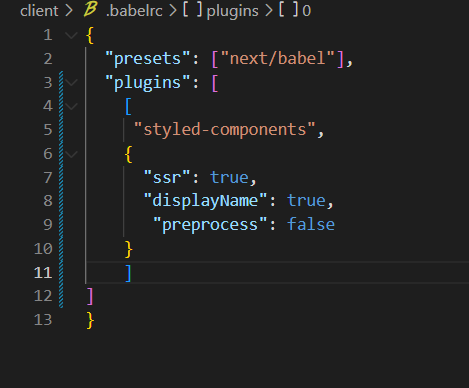Click the Babel file icon in breadcrumb
This screenshot has width=469, height=388.
[90, 10]
